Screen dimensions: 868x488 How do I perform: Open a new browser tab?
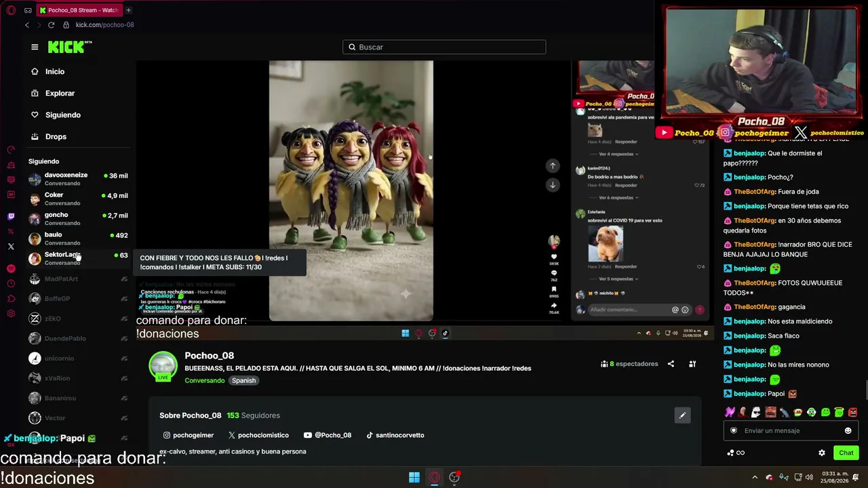[128, 10]
